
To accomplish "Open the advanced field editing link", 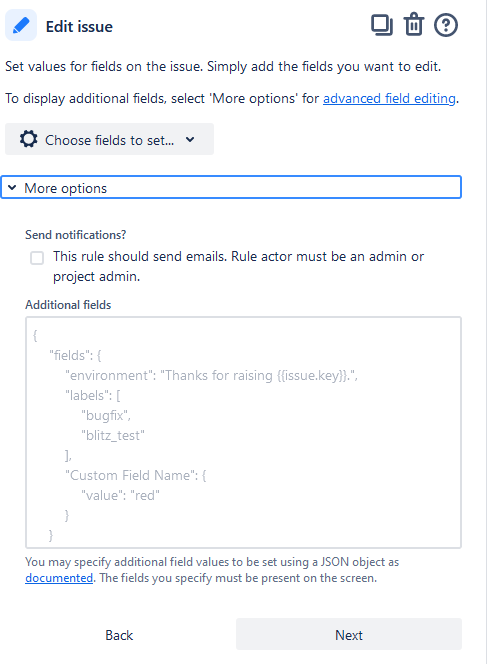I will pos(389,98).
